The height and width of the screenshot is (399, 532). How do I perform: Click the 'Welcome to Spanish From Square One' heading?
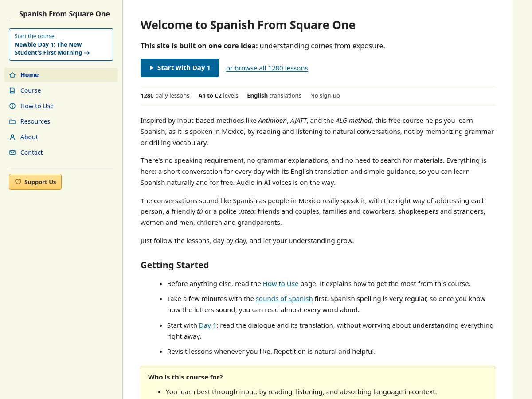click(x=248, y=25)
